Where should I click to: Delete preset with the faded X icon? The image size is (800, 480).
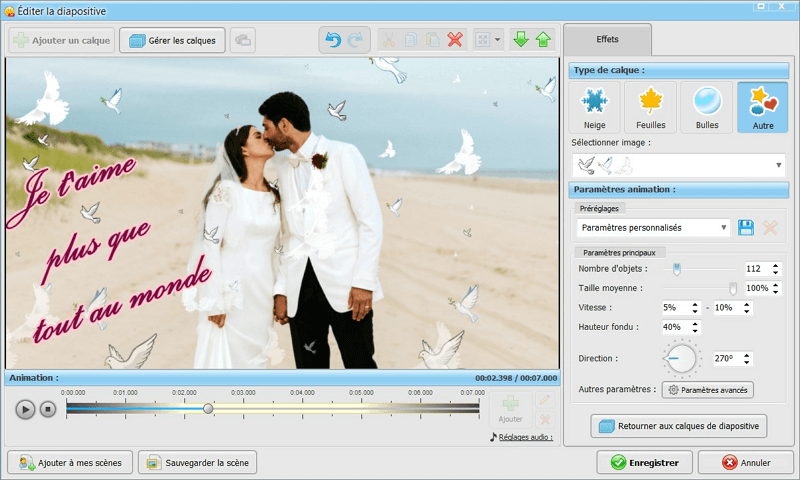[770, 228]
